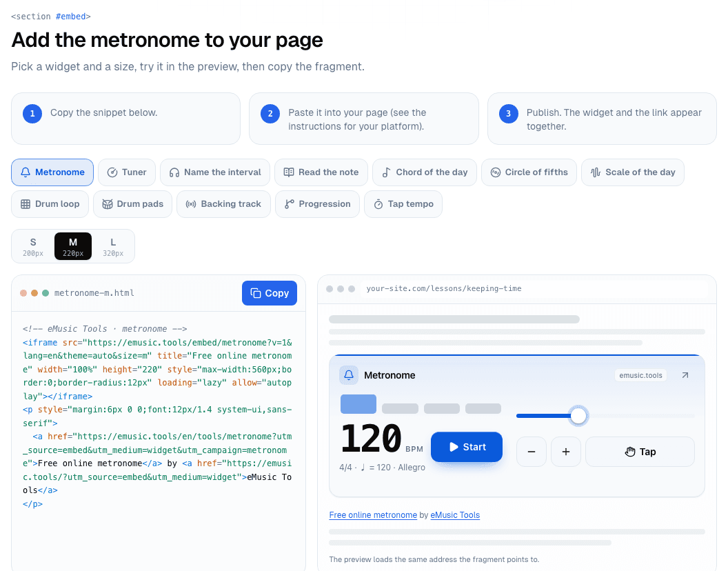The height and width of the screenshot is (571, 728).
Task: Click step 1 Copy the snippet below card
Action: coord(126,119)
